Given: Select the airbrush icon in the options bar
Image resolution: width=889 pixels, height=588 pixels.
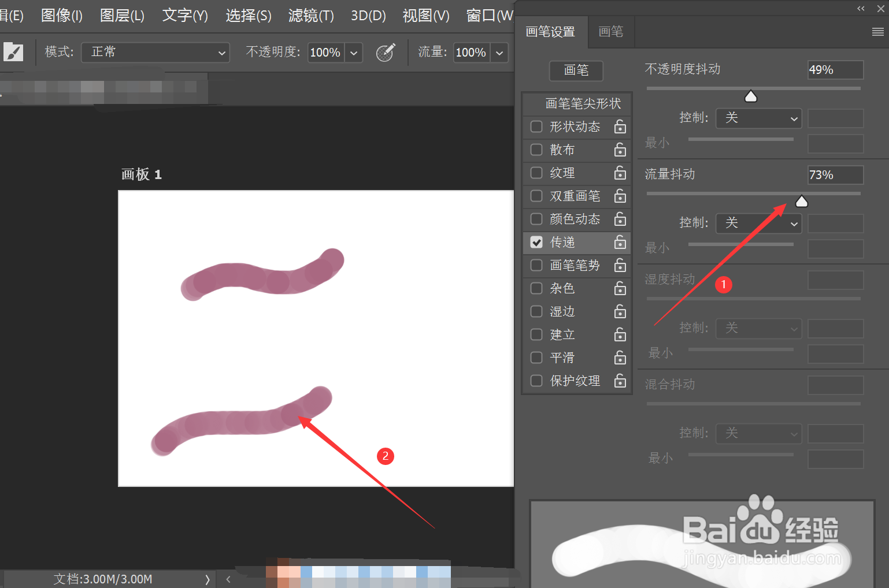Looking at the screenshot, I should [x=385, y=52].
